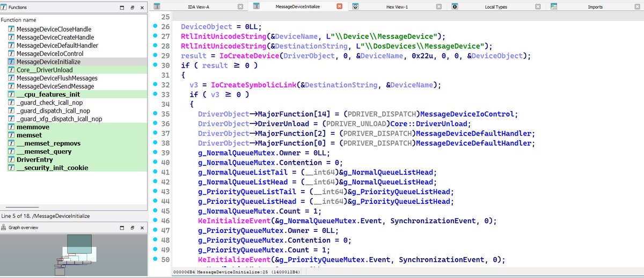Toggle breakpoint dot on line 30
Viewport: 644px width, 278px height.
click(155, 65)
